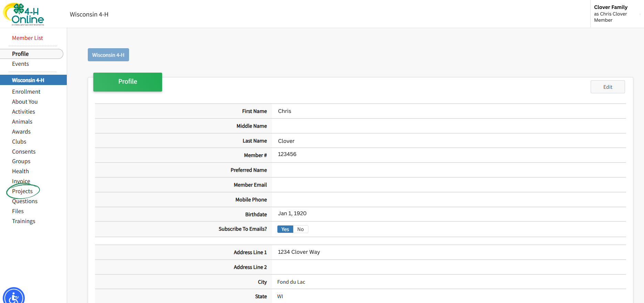Open Consents in the sidebar

coord(24,151)
